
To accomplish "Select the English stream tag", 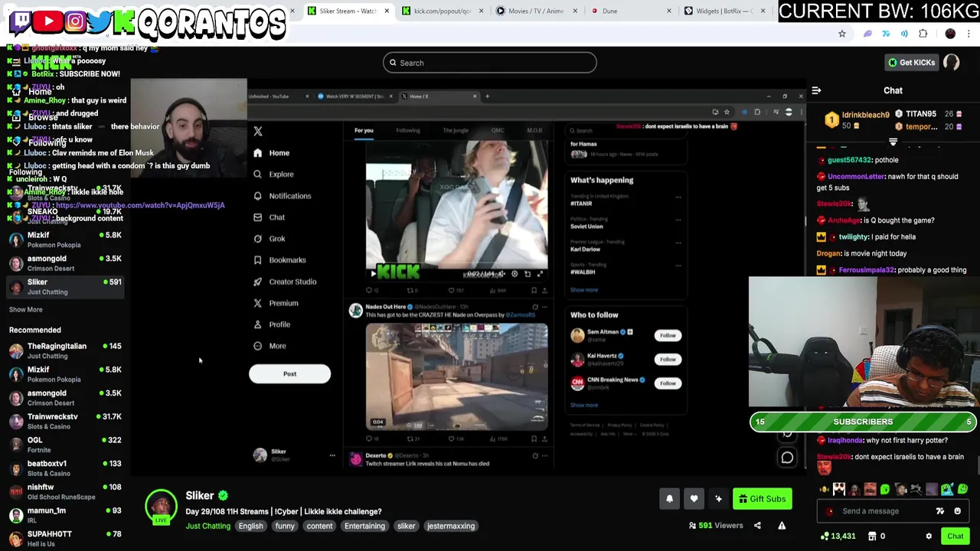I will pyautogui.click(x=250, y=526).
